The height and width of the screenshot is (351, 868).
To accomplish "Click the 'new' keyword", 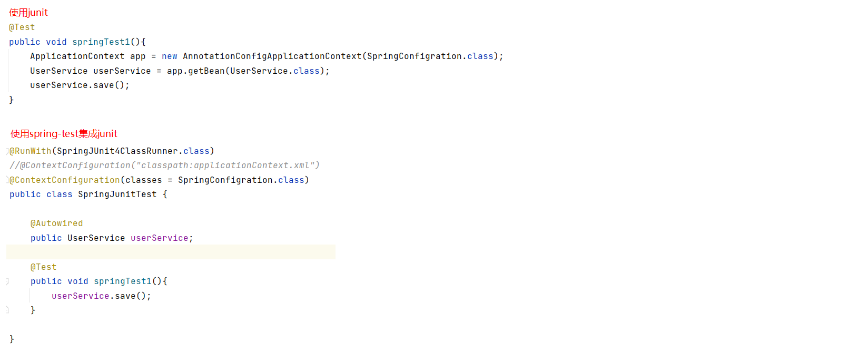I will coord(169,56).
